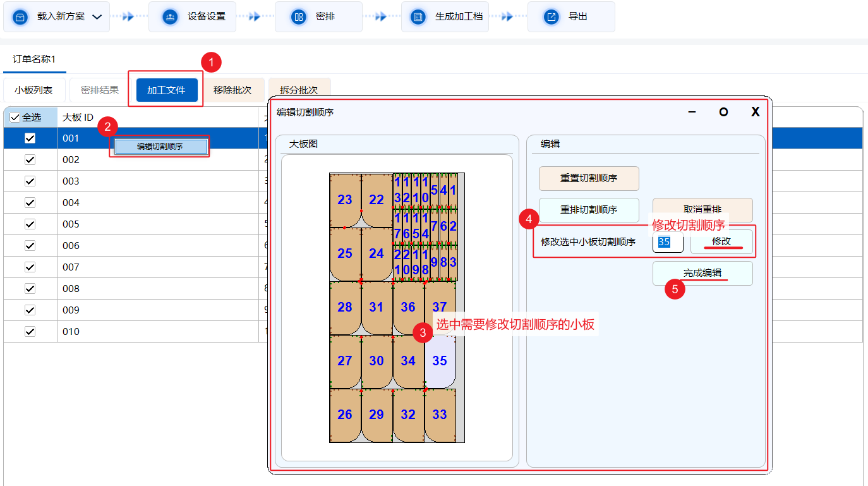The height and width of the screenshot is (486, 868).
Task: Select small panel number 35 in layout
Action: [440, 361]
